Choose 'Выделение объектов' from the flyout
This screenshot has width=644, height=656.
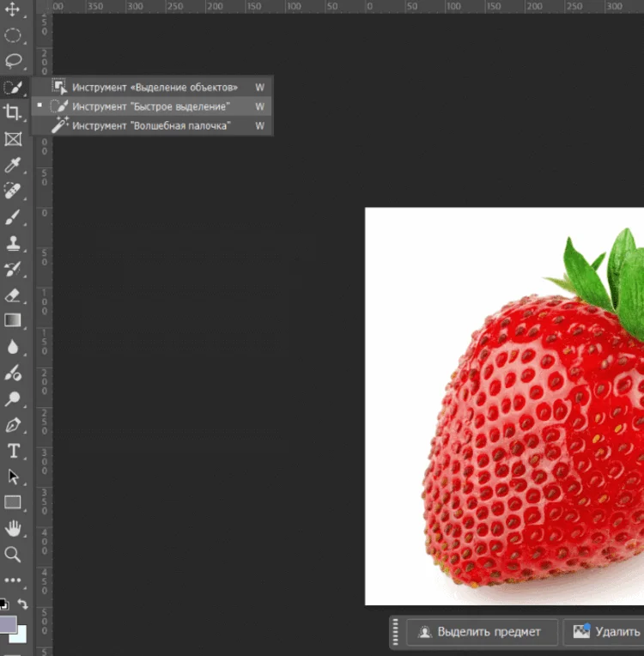[155, 87]
